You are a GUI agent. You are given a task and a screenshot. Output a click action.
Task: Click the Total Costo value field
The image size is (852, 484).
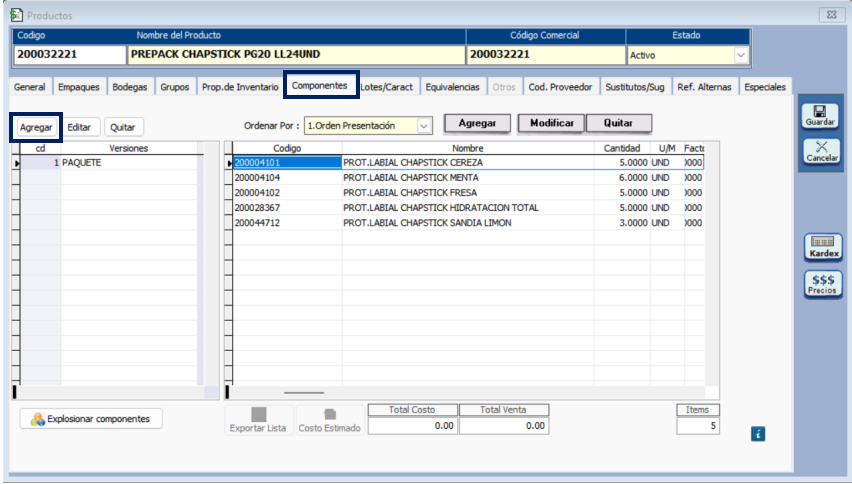412,426
